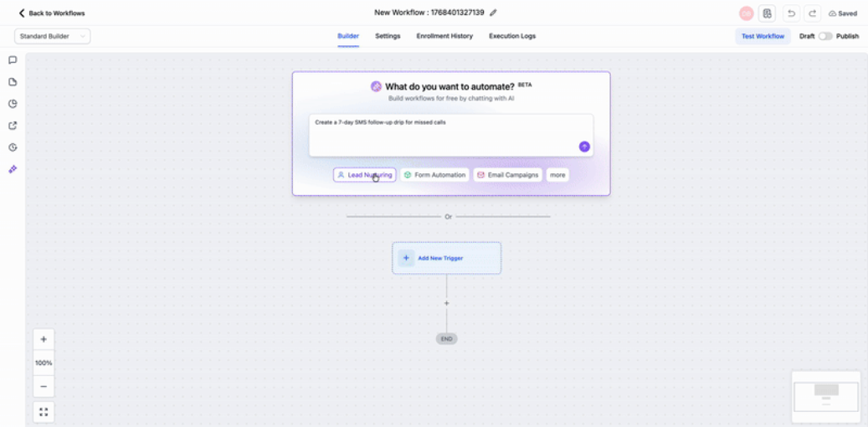Open the Standard Builder dropdown

pyautogui.click(x=53, y=37)
